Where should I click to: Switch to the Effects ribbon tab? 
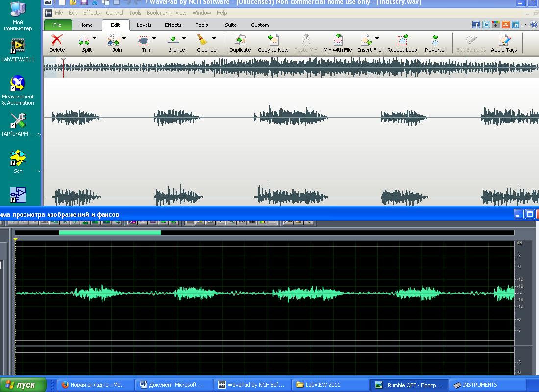[x=173, y=25]
